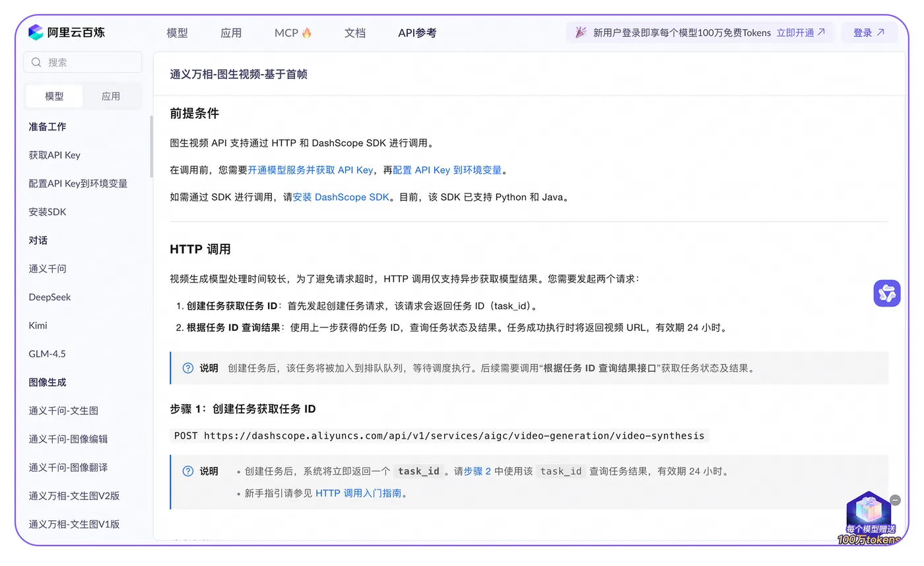This screenshot has height=566, width=924.
Task: Open 通义万相-文生图V1版 sidebar item
Action: [x=74, y=524]
